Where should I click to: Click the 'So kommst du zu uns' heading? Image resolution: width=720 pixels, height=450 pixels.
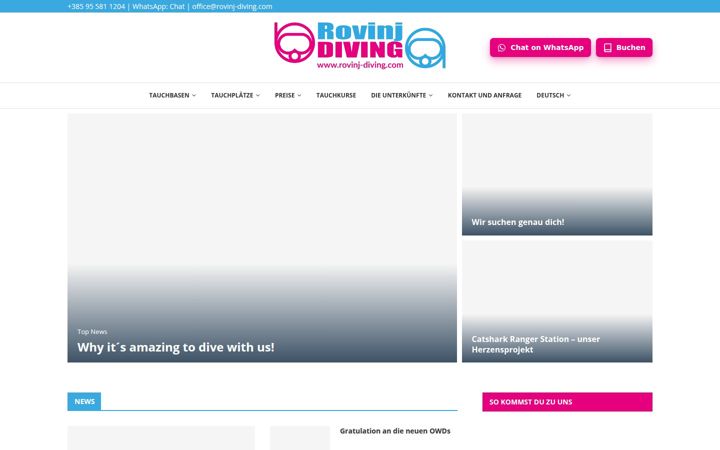click(x=530, y=402)
